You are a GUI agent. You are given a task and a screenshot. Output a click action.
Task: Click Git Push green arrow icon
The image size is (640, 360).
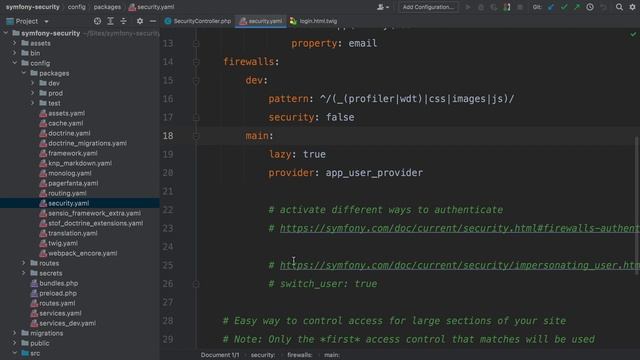click(577, 7)
